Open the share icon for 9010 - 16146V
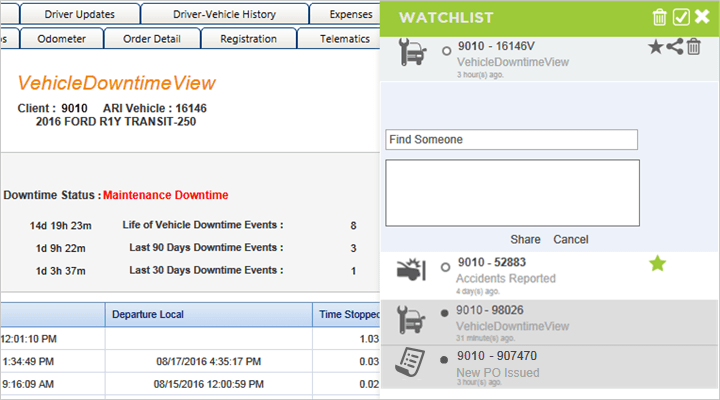The width and height of the screenshot is (720, 400). (675, 46)
